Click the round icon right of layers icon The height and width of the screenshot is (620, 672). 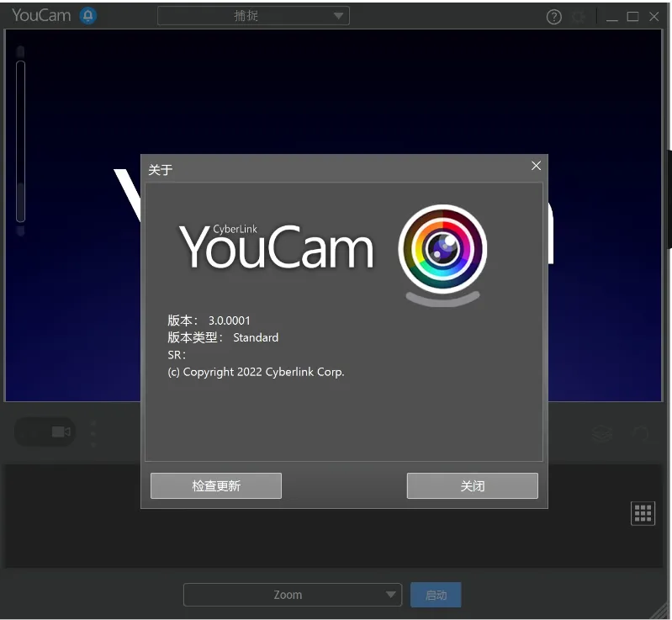pyautogui.click(x=640, y=433)
